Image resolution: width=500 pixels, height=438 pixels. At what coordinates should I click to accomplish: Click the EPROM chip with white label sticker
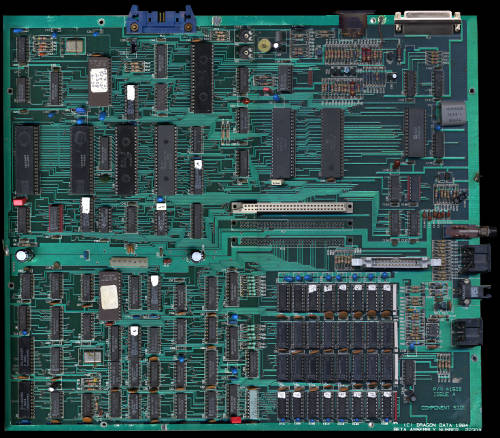[x=100, y=80]
